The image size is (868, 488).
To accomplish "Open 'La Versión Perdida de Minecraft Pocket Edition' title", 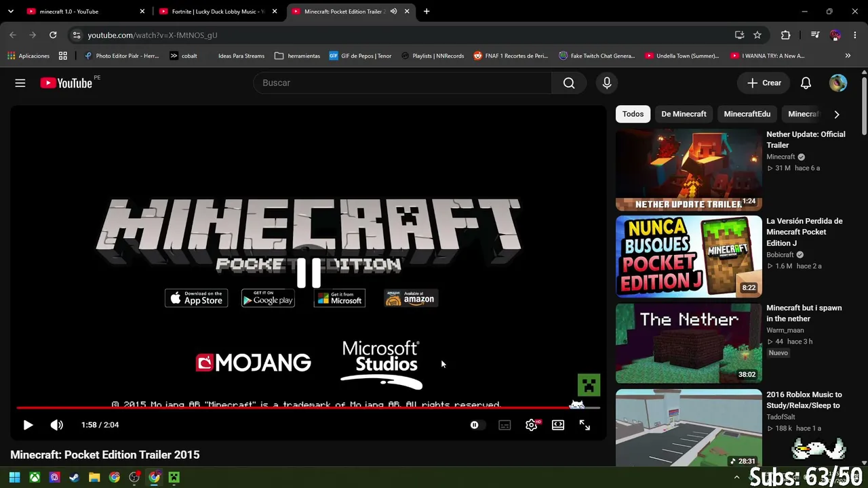I will pos(804,232).
